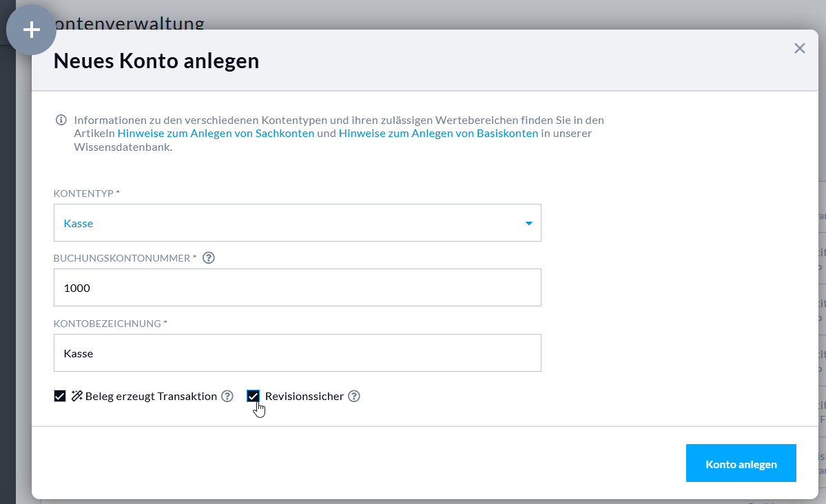Open the Hinweise zum Anlegen von Basiskonten link
This screenshot has width=826, height=504.
(x=438, y=134)
